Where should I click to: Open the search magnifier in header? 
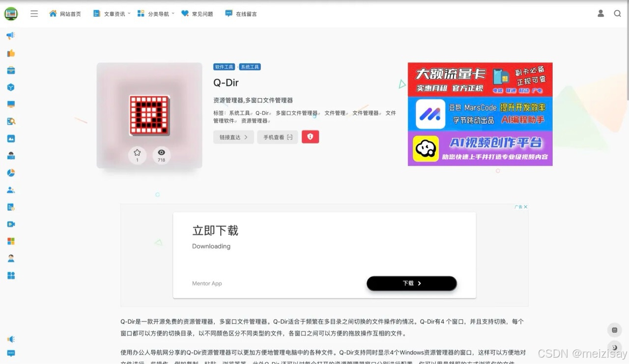(618, 14)
